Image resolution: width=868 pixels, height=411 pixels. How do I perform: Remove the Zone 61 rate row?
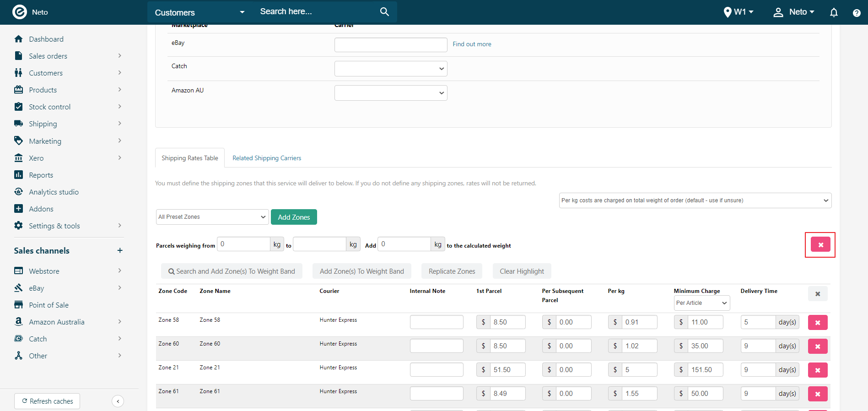818,394
